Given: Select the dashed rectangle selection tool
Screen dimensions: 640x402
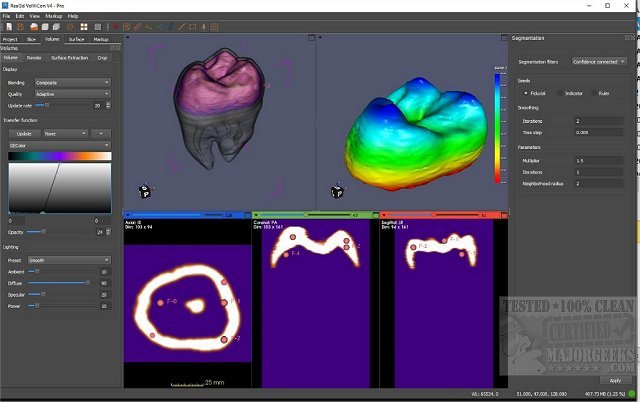Looking at the screenshot, I should point(193,27).
